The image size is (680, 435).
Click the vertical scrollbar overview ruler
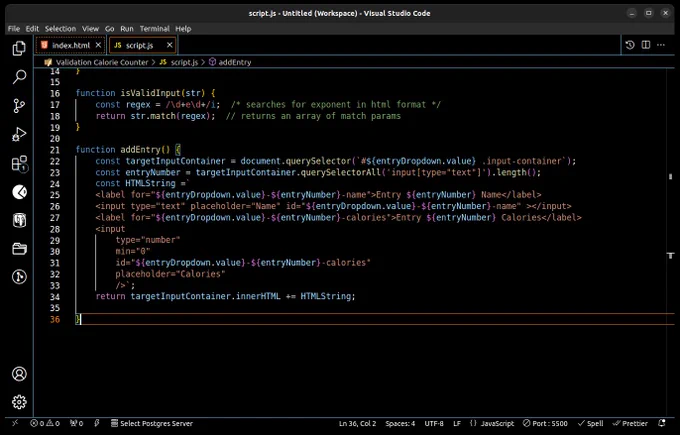[x=670, y=243]
